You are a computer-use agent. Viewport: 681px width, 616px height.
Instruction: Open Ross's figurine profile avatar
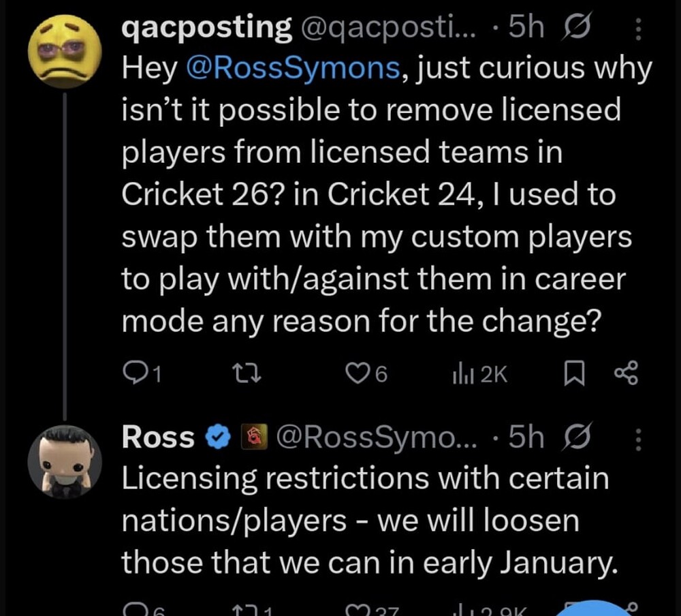point(64,461)
